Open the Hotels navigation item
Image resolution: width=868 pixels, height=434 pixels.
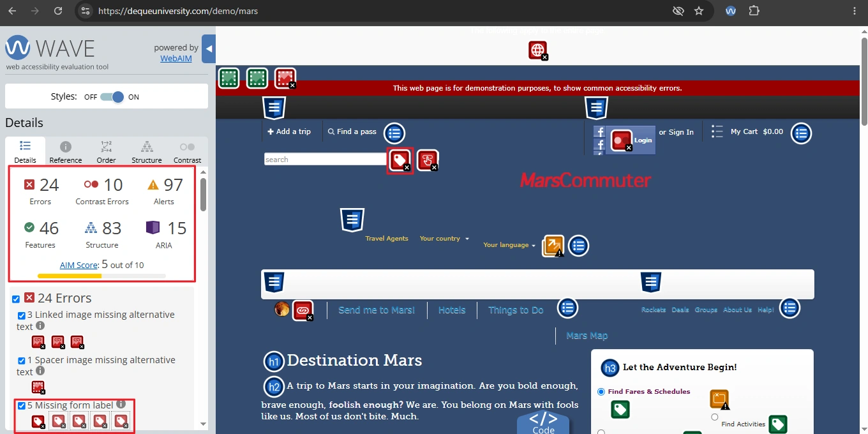(x=452, y=310)
